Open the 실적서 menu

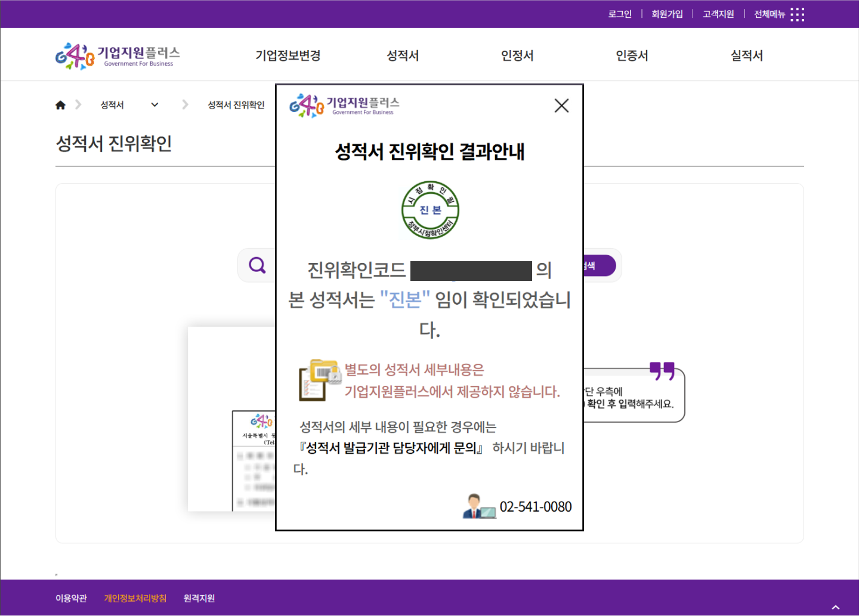747,55
